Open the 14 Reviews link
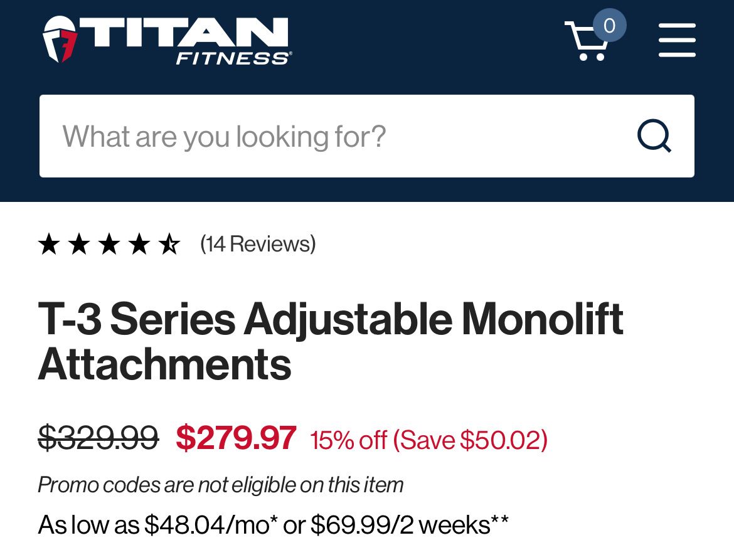Image resolution: width=734 pixels, height=560 pixels. point(257,244)
